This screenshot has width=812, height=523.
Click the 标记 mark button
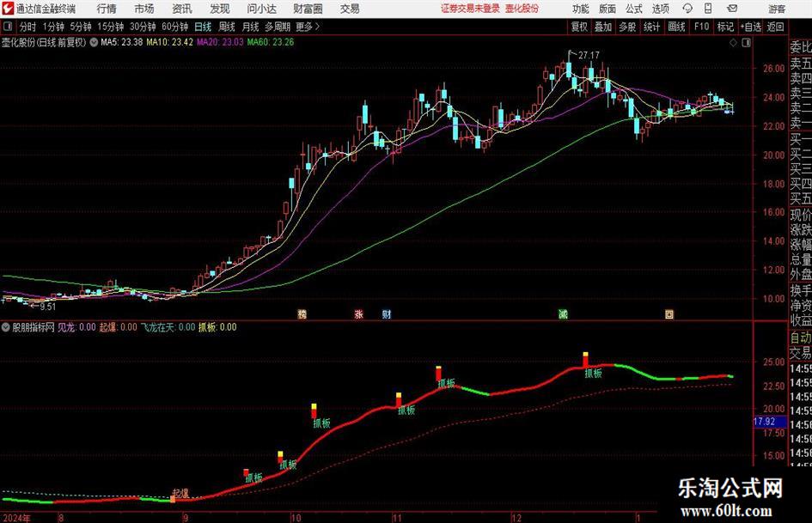click(x=725, y=27)
